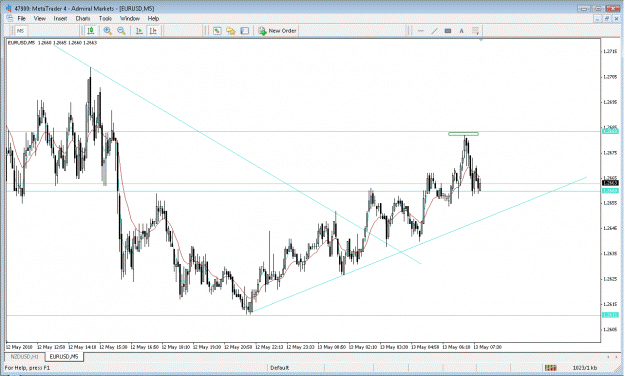Zoom in on the chart

tap(108, 31)
